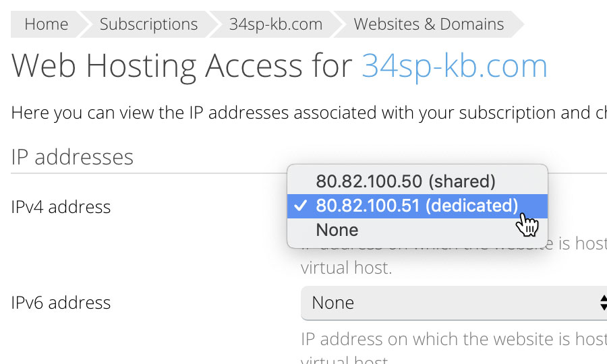
Task: Click the Web Hosting Access heading text
Action: click(x=181, y=66)
